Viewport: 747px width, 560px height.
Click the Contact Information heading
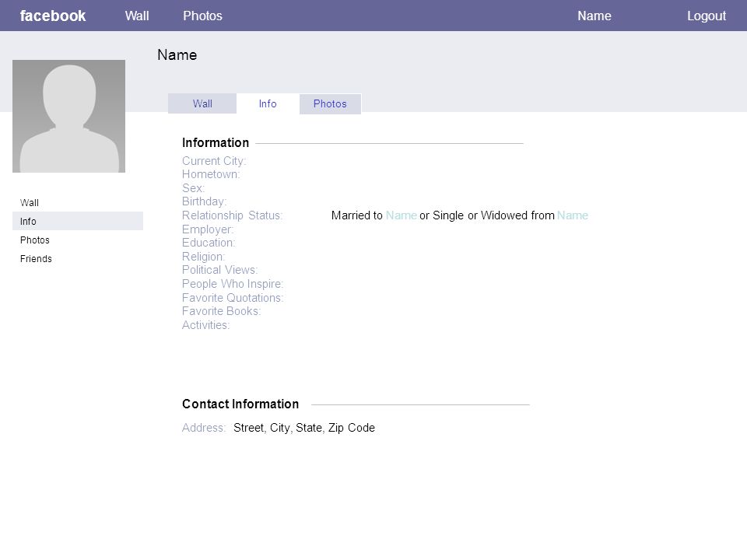click(x=240, y=404)
